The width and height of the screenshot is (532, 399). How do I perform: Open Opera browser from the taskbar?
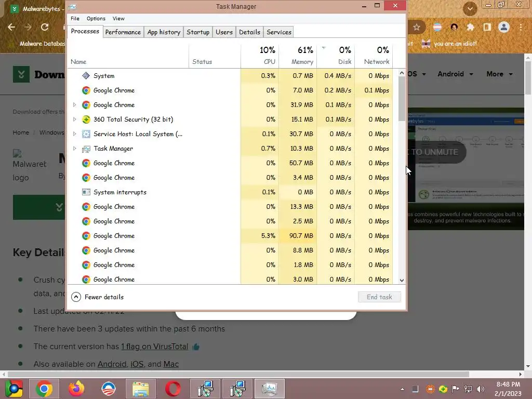click(x=173, y=389)
